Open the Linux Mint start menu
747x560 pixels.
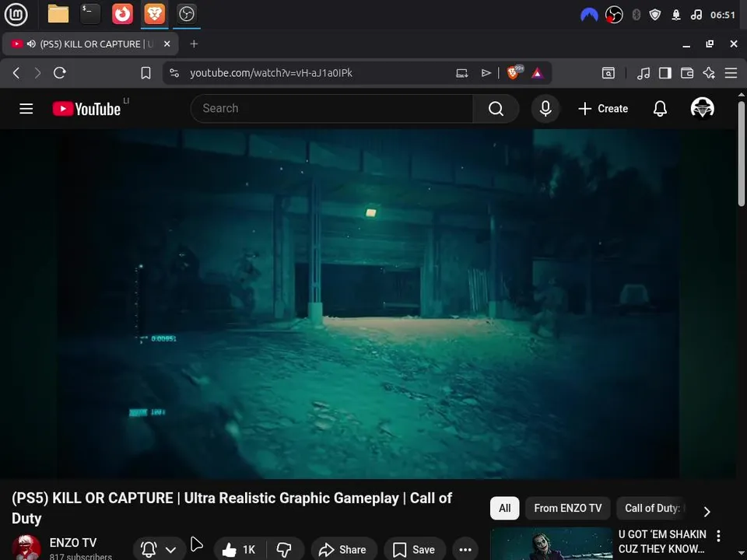pos(16,14)
